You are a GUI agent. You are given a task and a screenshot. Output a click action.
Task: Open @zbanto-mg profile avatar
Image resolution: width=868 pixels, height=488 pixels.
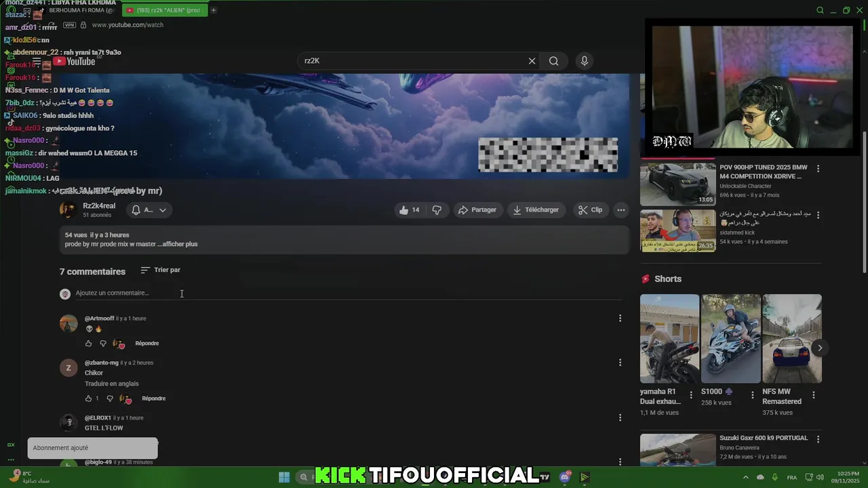[x=68, y=368]
